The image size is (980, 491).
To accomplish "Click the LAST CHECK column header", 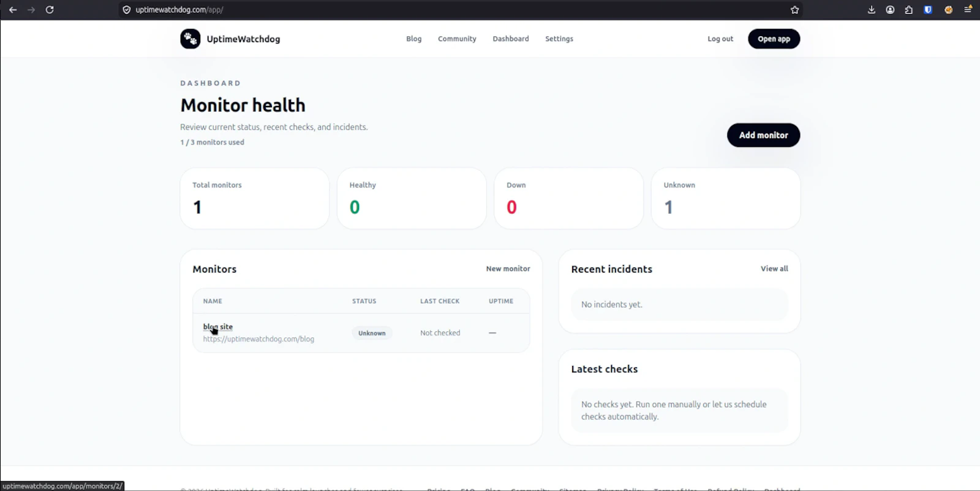I will tap(440, 301).
